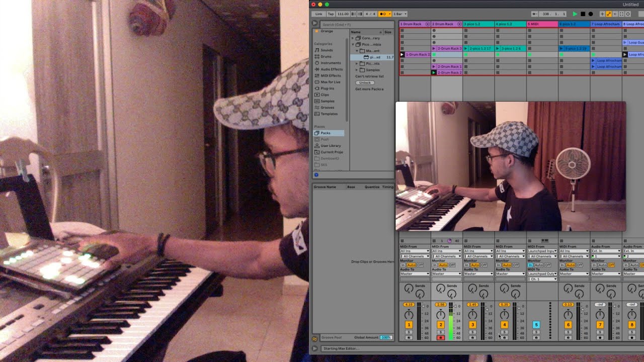Unfold 1 Drum Rack track header arrow
644x362 pixels.
click(x=428, y=24)
